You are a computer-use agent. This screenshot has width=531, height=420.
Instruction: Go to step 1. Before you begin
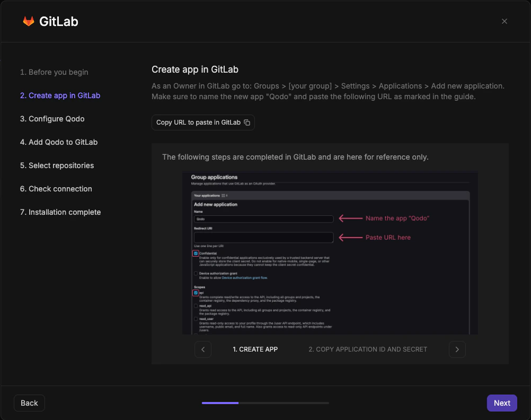click(54, 72)
